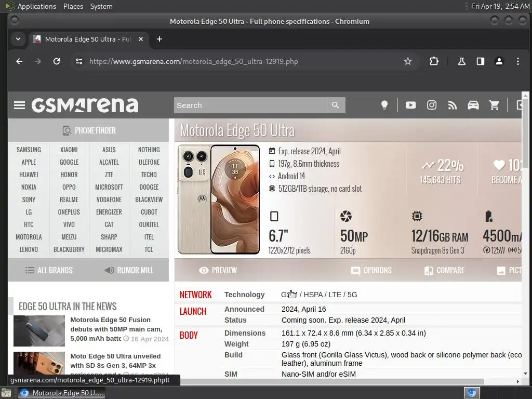The width and height of the screenshot is (532, 399).
Task: Click the heart become-a-fan icon
Action: coord(499,165)
